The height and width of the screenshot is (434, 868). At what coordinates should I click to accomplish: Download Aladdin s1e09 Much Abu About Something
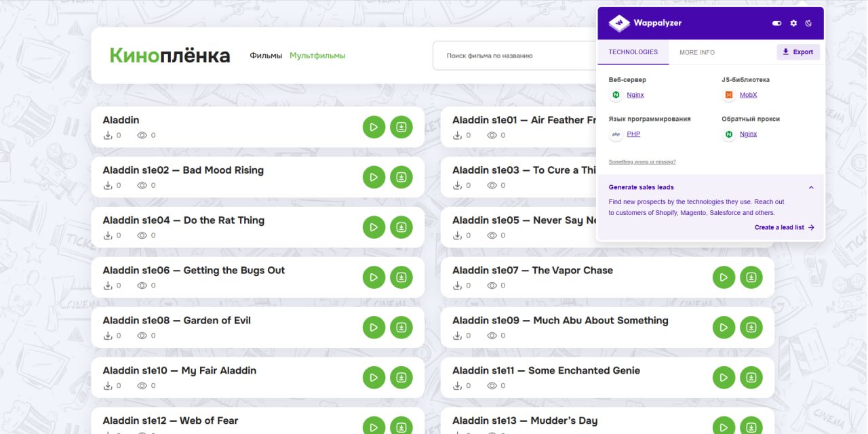point(751,328)
